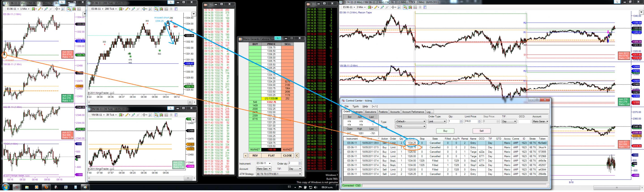
Task: Click zoom-in icon in 1 Min chart toolbar
Action: point(46,9)
